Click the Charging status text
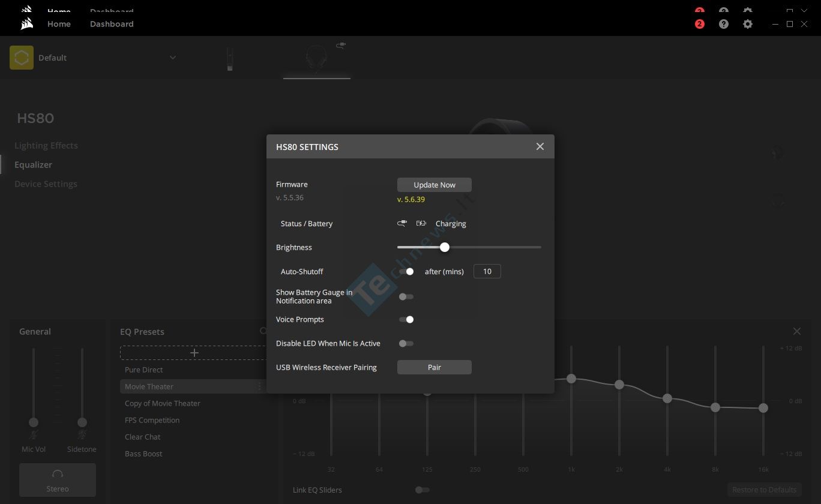 [451, 223]
